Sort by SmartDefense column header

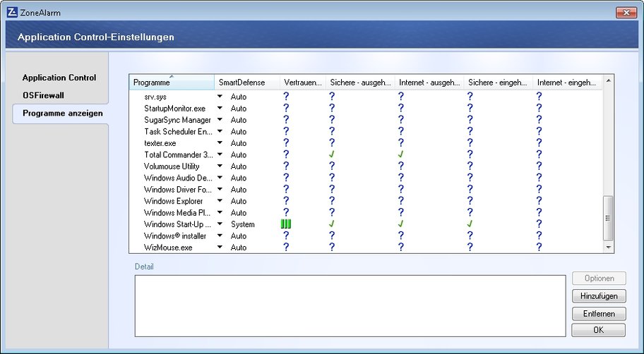coord(247,83)
